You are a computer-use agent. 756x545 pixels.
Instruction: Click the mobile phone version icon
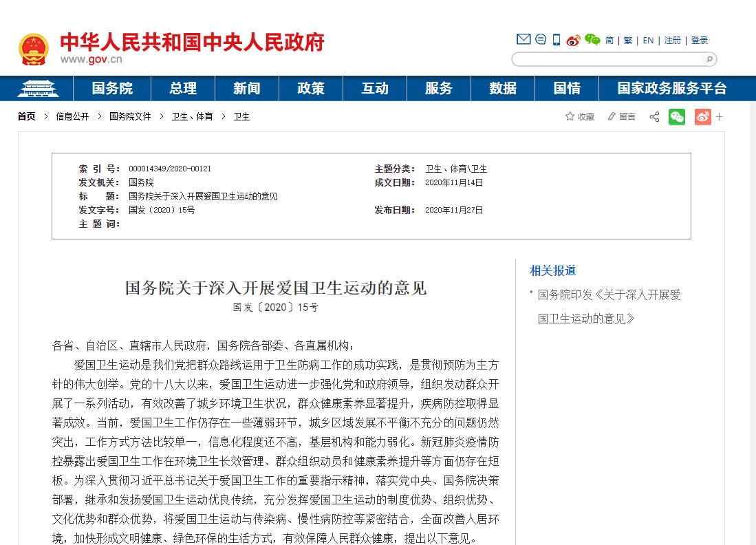point(556,40)
